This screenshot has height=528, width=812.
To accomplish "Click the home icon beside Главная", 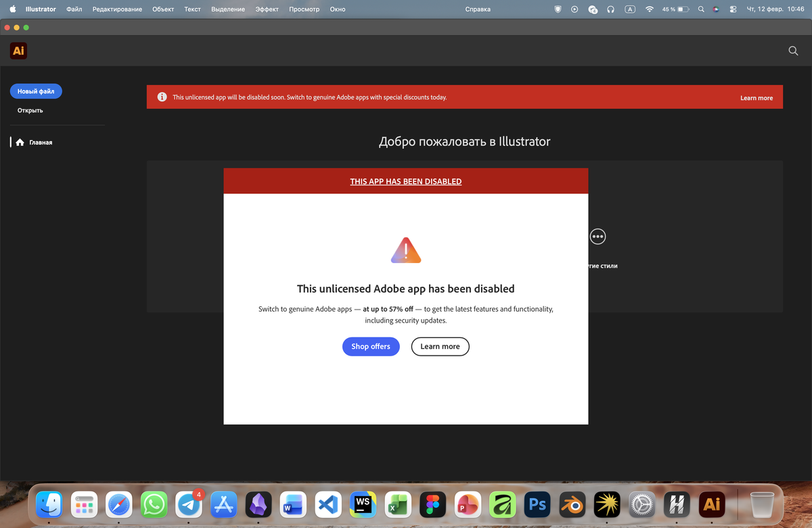I will tap(20, 143).
